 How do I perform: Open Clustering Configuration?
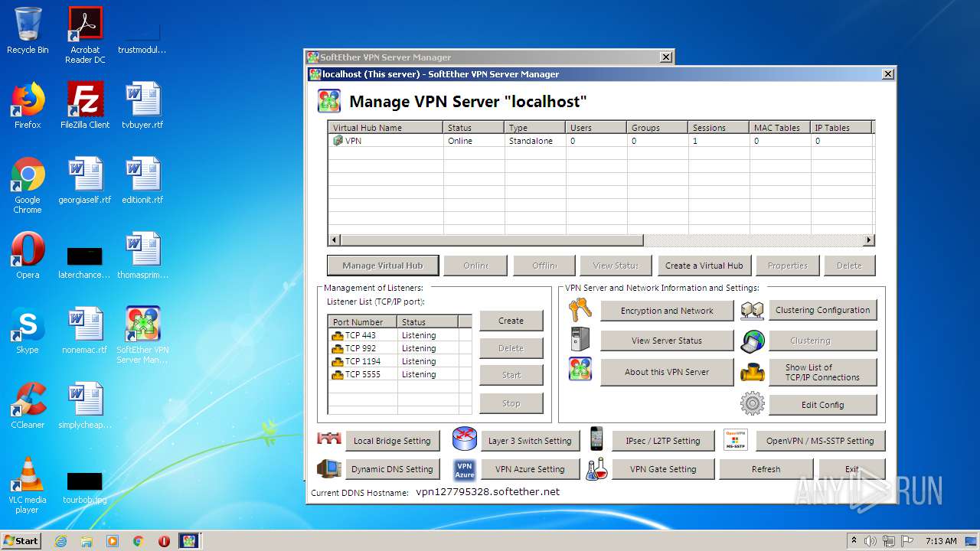pos(823,310)
